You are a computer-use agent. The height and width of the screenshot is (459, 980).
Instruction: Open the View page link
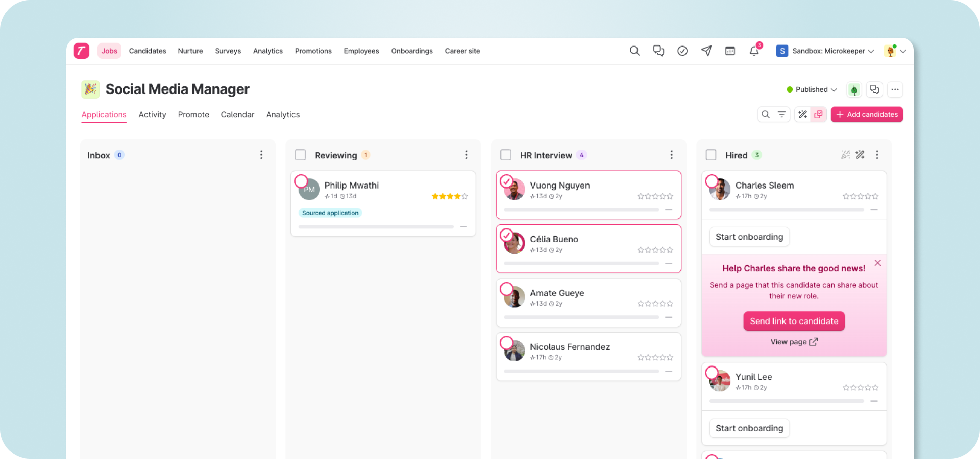794,342
